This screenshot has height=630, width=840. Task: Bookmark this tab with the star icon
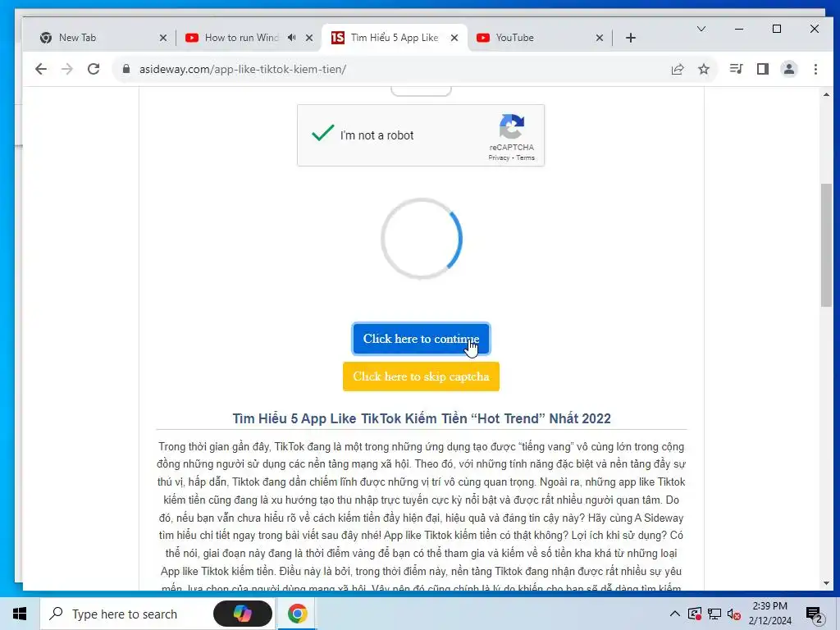pyautogui.click(x=703, y=69)
